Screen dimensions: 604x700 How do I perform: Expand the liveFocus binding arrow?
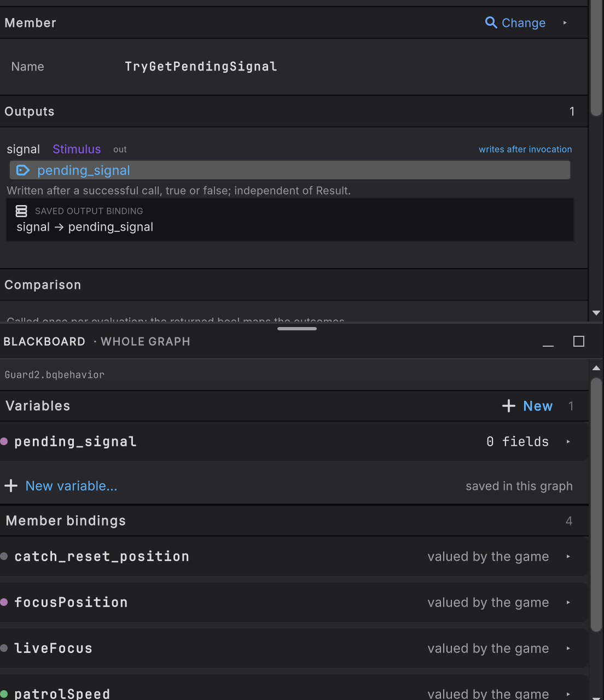(568, 648)
